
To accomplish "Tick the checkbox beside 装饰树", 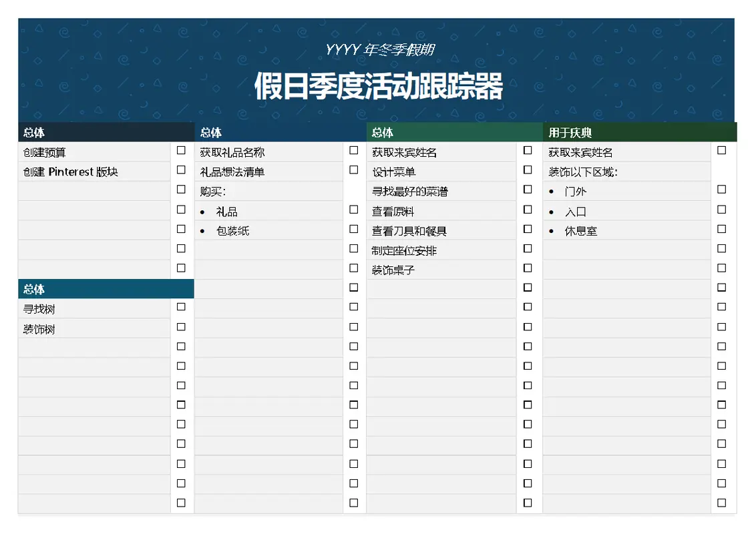I will [181, 327].
